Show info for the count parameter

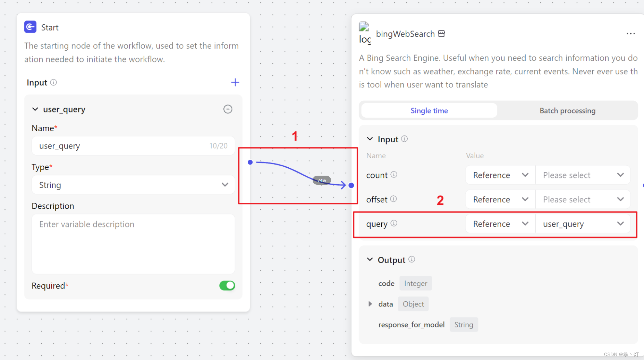pos(394,175)
